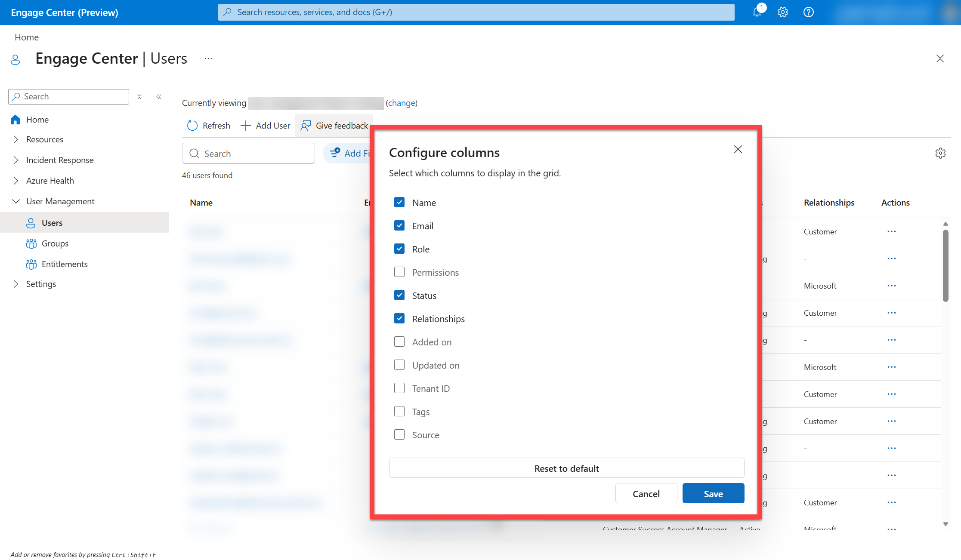Click the Groups icon in sidebar

pos(31,243)
